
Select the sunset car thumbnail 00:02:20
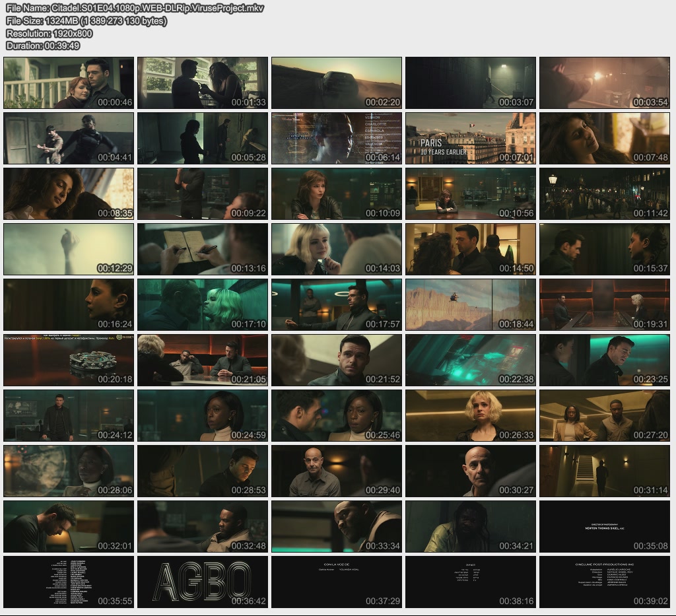click(337, 83)
